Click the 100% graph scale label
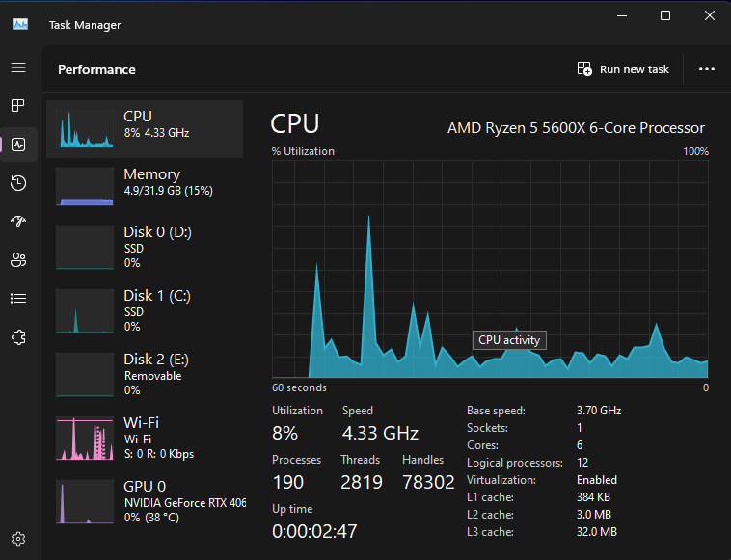The height and width of the screenshot is (560, 731). click(x=695, y=151)
